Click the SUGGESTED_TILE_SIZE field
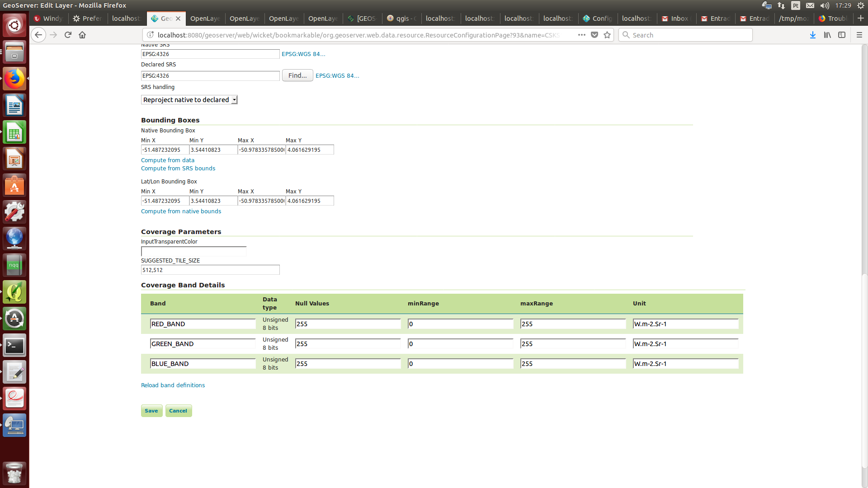868x488 pixels. click(210, 270)
